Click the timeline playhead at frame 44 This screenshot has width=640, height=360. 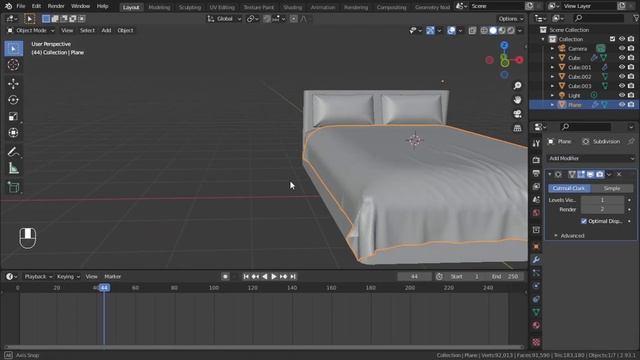point(104,288)
